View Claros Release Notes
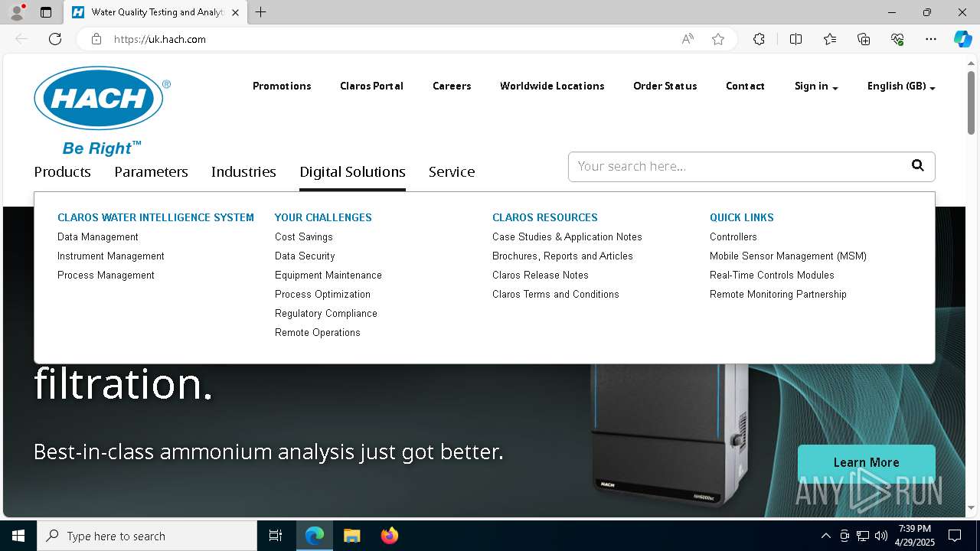This screenshot has width=980, height=551. pyautogui.click(x=541, y=275)
